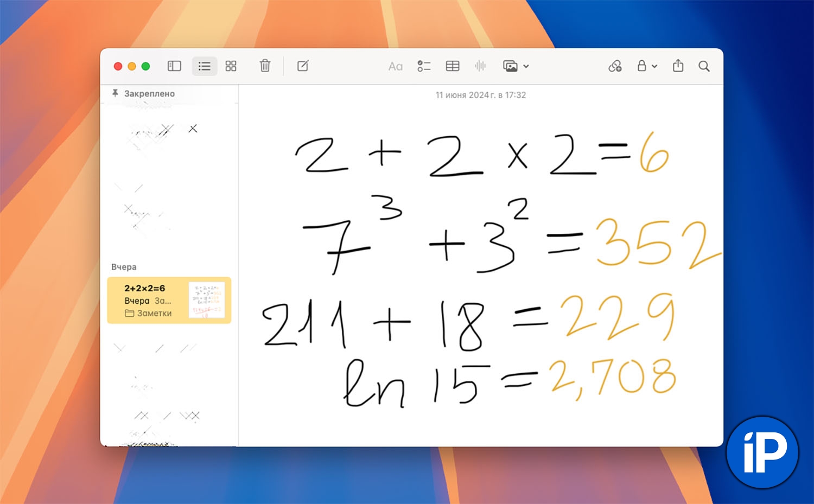
Task: Close the Notes window
Action: 118,66
